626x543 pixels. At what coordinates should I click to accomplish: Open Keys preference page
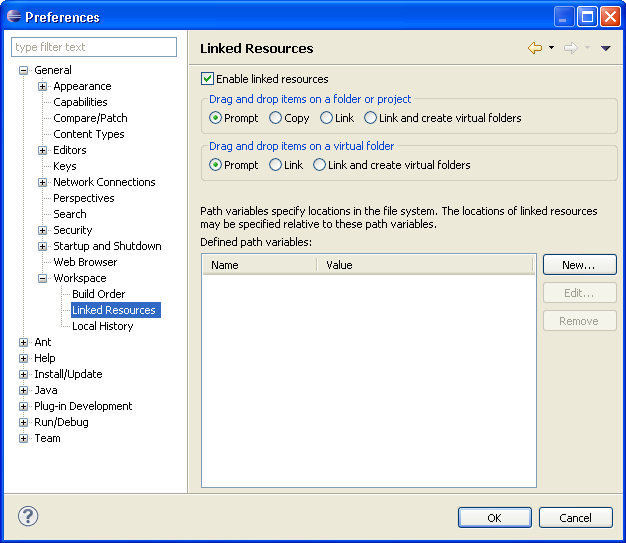click(x=65, y=166)
